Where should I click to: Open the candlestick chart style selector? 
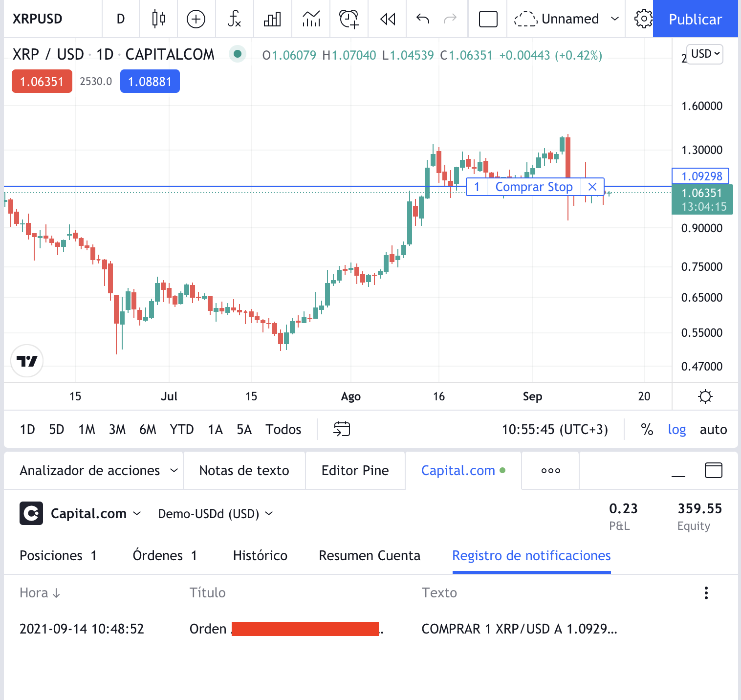coord(158,19)
